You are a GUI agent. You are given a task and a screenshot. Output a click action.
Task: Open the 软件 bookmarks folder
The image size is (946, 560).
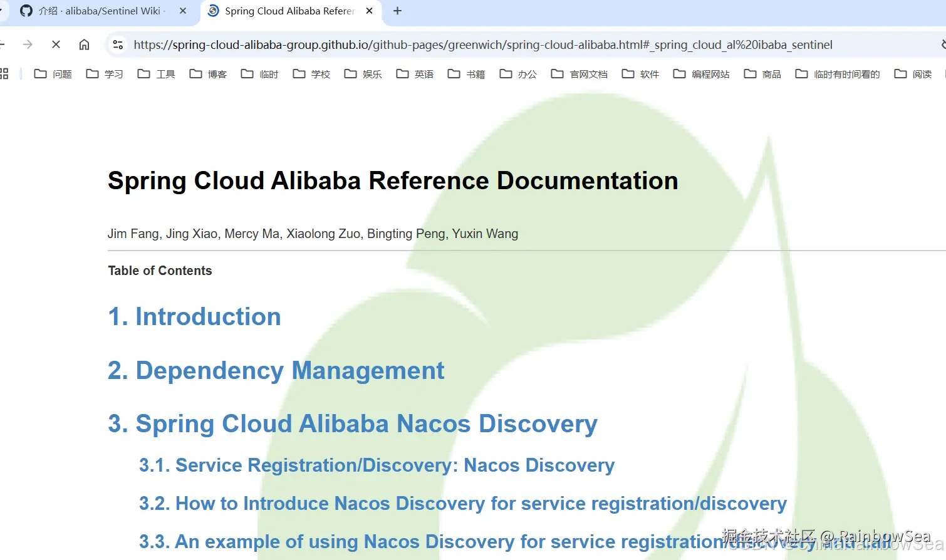[640, 74]
